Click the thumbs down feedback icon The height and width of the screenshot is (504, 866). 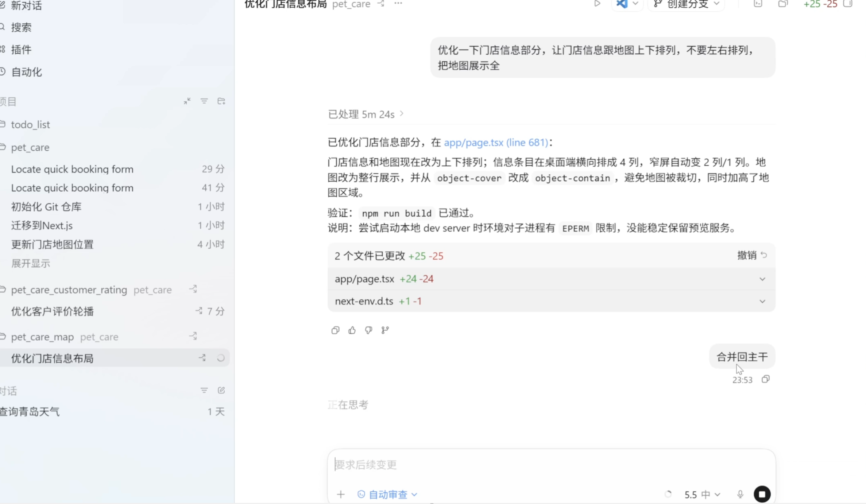pyautogui.click(x=368, y=330)
